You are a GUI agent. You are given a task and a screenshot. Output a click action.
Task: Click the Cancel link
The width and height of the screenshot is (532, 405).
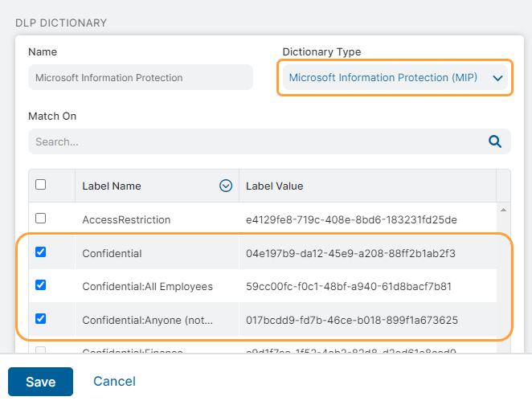(114, 381)
